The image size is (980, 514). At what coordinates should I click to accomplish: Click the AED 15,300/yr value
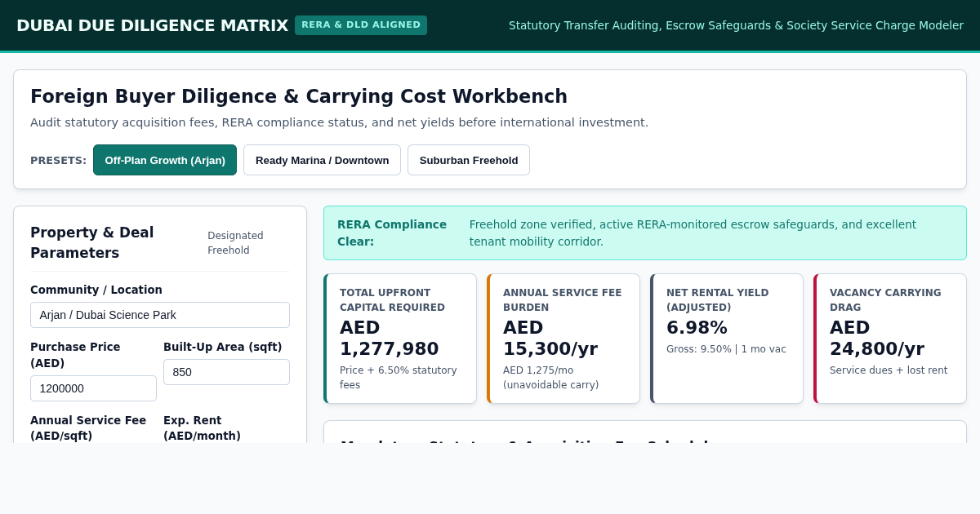(x=550, y=338)
